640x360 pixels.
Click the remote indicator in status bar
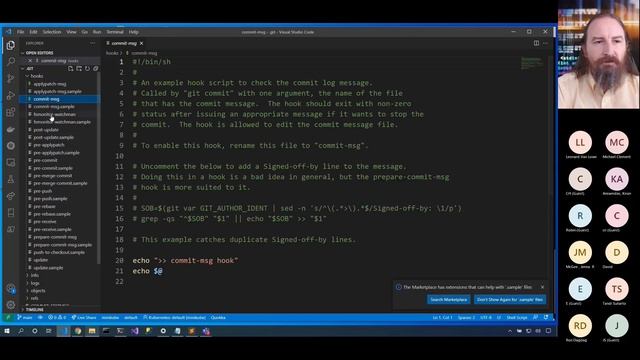click(x=8, y=318)
